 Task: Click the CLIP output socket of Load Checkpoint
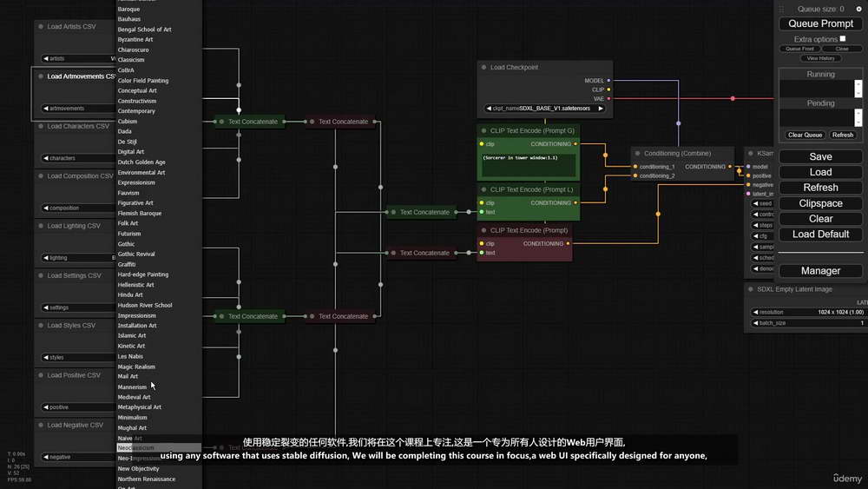(x=608, y=89)
